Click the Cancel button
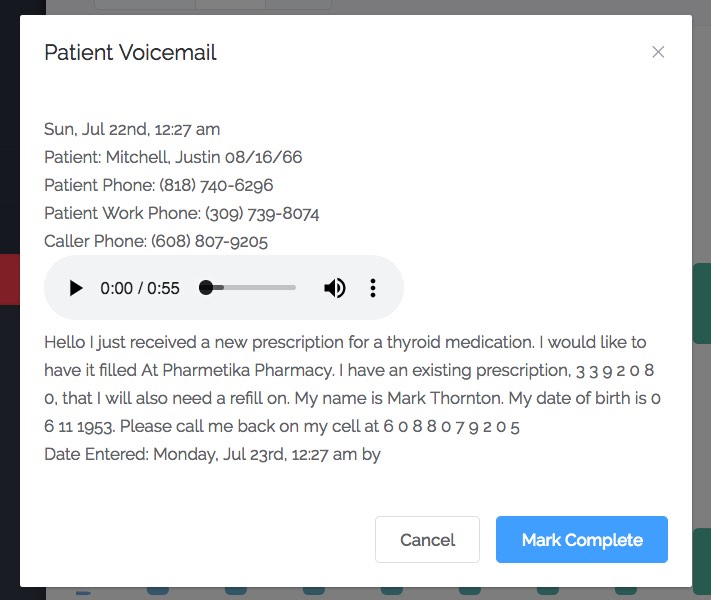 (427, 540)
